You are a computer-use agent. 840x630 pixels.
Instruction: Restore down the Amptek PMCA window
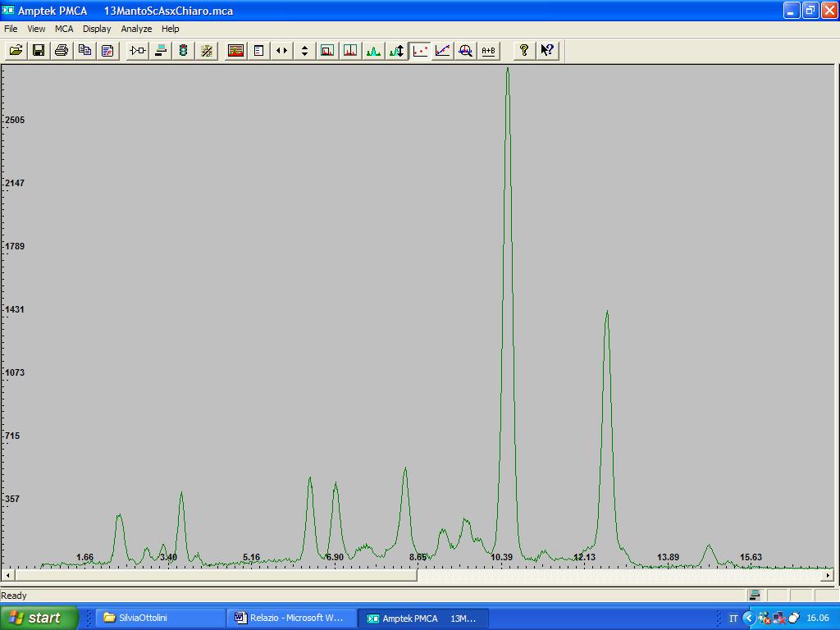pyautogui.click(x=810, y=10)
